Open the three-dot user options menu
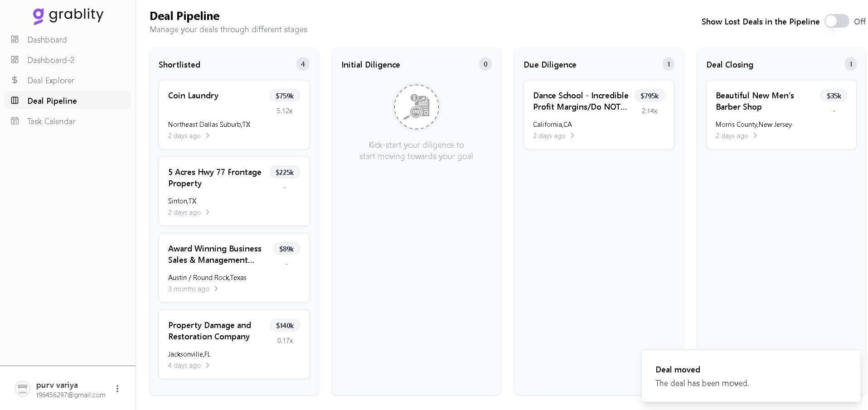 point(117,389)
